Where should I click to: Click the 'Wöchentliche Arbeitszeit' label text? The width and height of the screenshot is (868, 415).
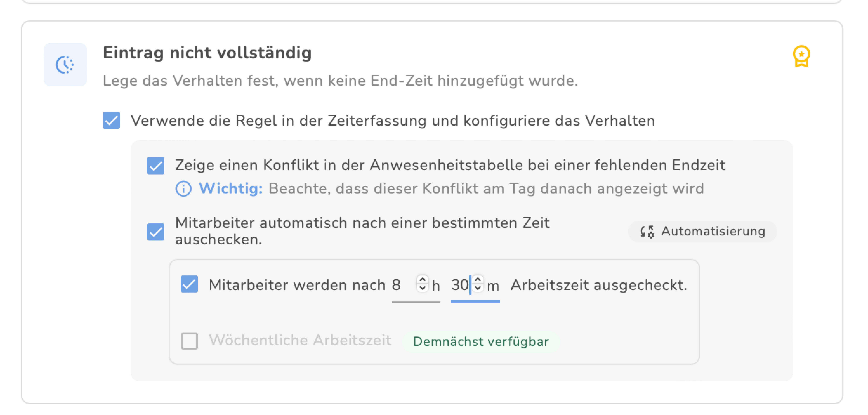300,340
